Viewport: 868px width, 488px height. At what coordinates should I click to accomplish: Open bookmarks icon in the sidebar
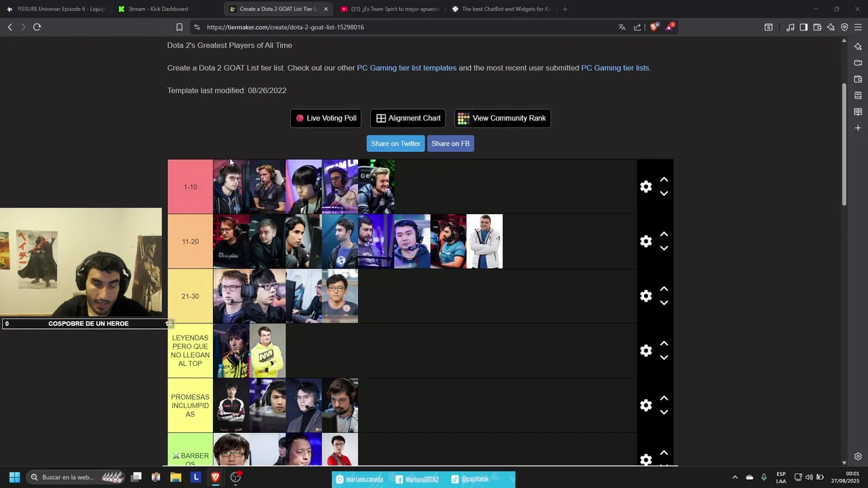tap(858, 96)
